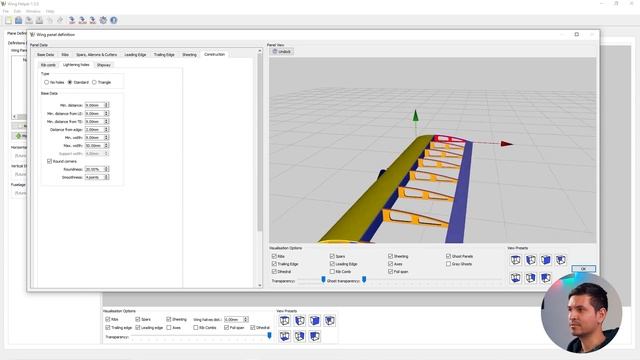This screenshot has height=360, width=640.
Task: Select third bottom-row view preset in dialog
Action: [x=546, y=278]
